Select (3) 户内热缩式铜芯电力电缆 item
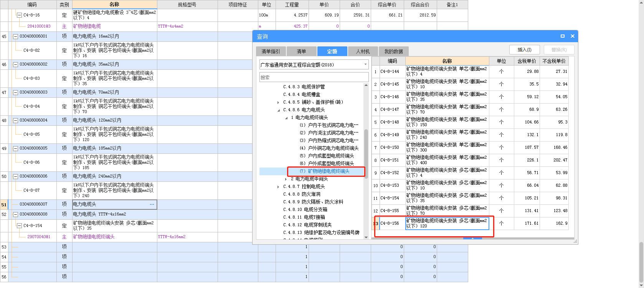The image size is (644, 288). [329, 140]
